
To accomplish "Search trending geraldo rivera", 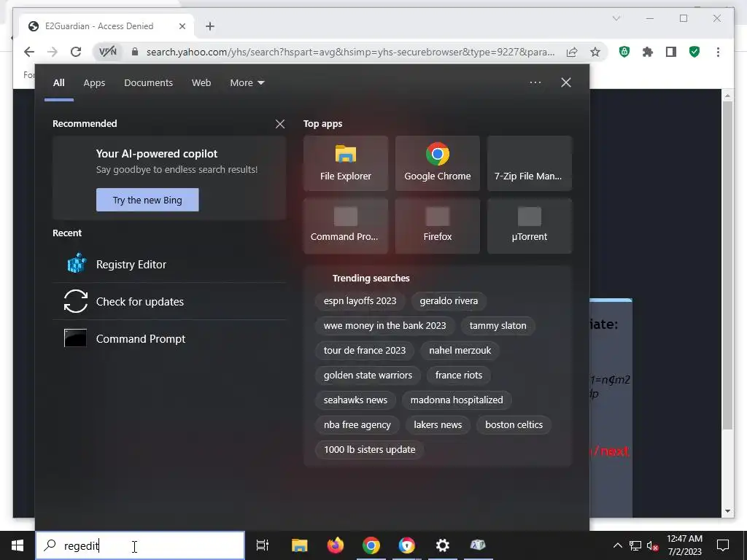I will pos(449,301).
